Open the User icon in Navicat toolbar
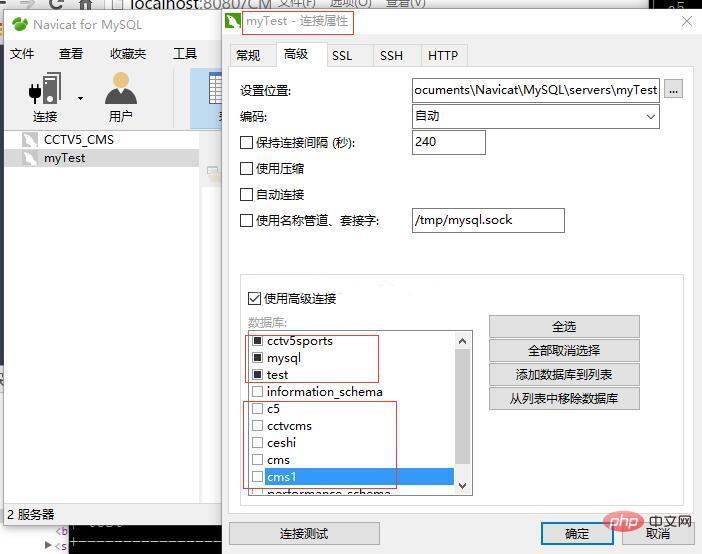The image size is (702, 554). tap(120, 88)
